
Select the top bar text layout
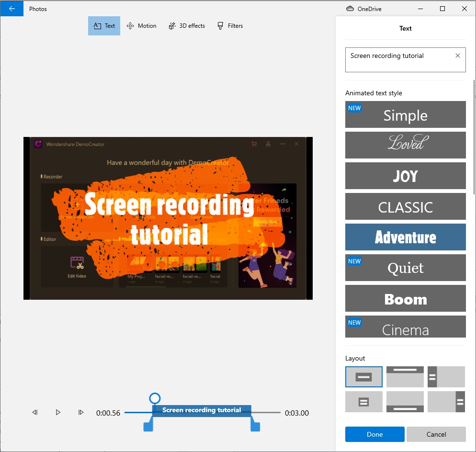pyautogui.click(x=405, y=377)
